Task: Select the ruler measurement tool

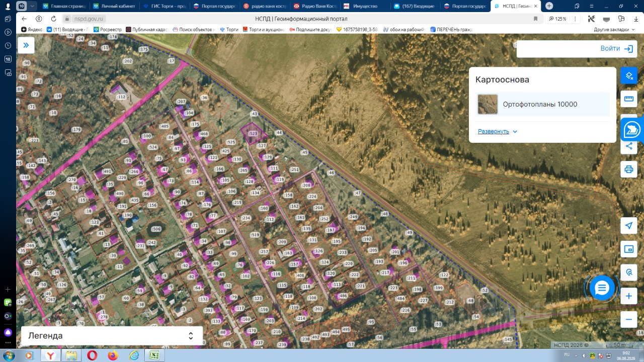Action: point(628,99)
